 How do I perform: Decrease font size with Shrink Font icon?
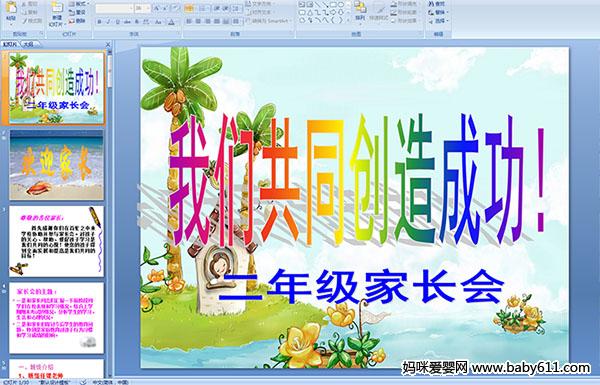coord(166,8)
